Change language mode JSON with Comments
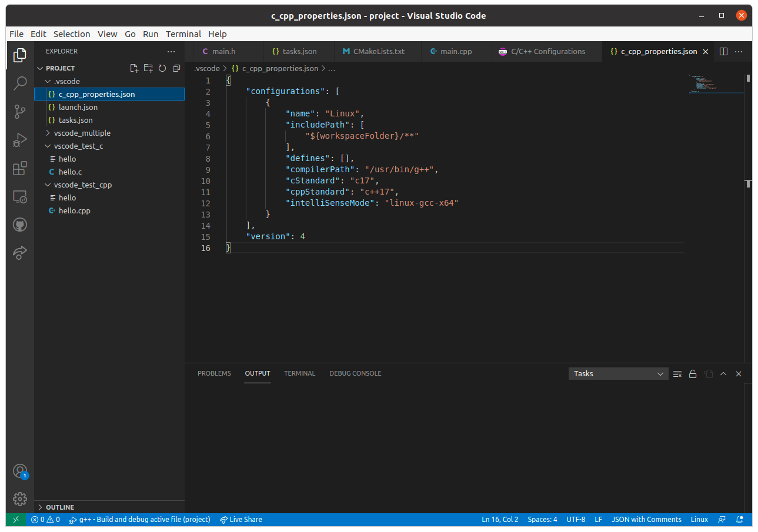 click(646, 520)
